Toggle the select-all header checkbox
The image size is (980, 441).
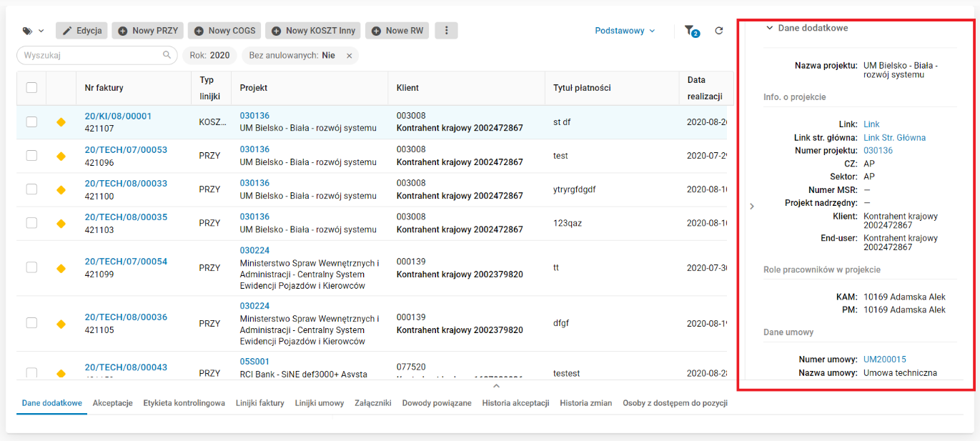tap(31, 88)
